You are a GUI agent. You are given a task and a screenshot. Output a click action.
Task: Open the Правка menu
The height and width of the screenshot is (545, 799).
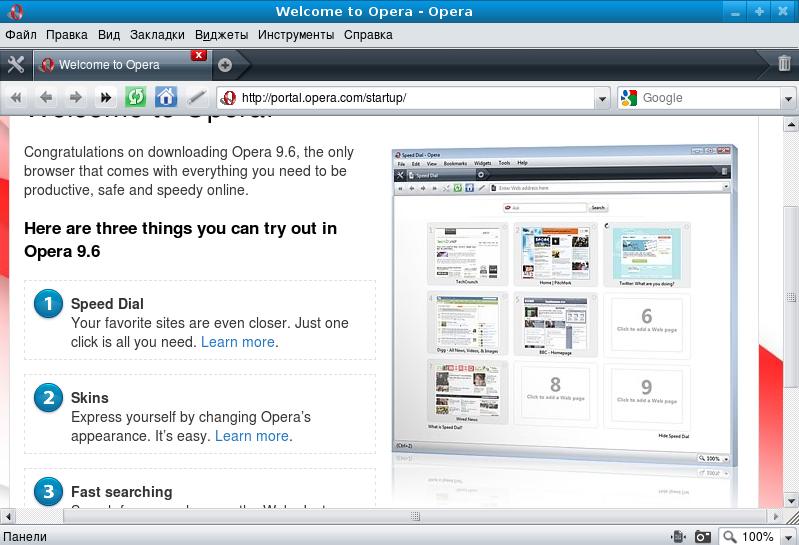coord(67,35)
